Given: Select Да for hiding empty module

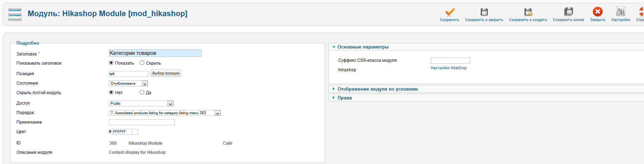Looking at the screenshot, I should 142,92.
